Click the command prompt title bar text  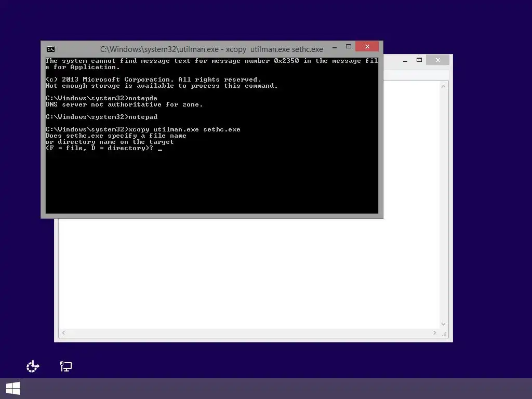click(211, 49)
